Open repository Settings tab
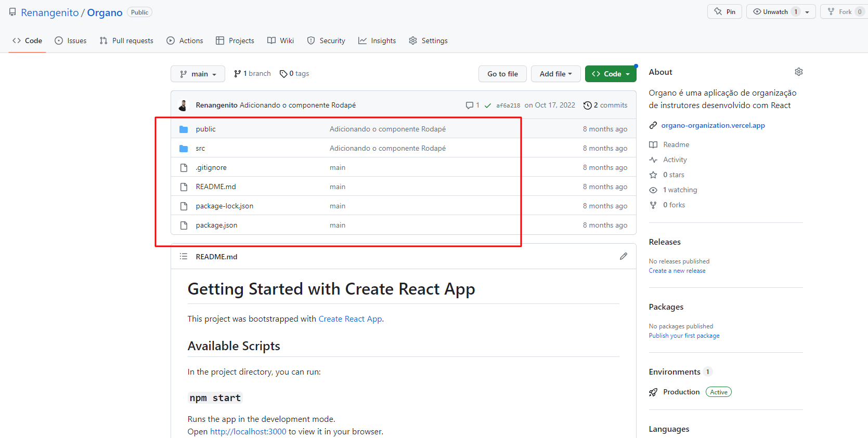 click(428, 41)
